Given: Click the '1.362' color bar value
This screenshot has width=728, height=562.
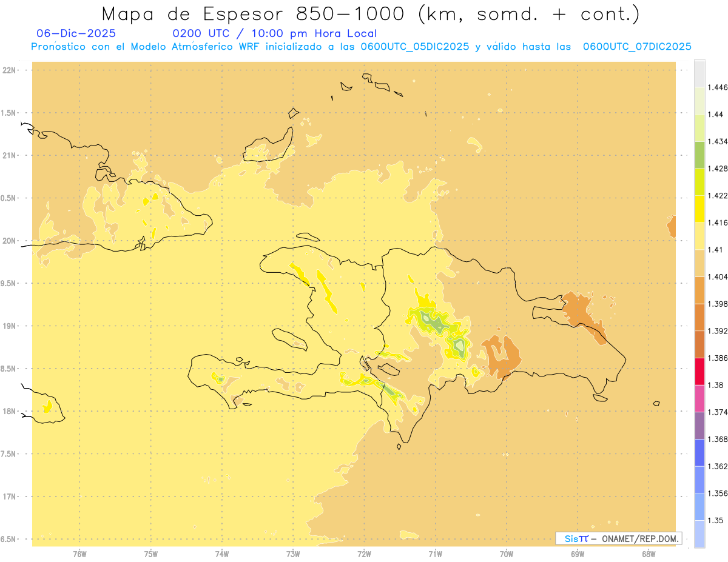Looking at the screenshot, I should point(719,466).
